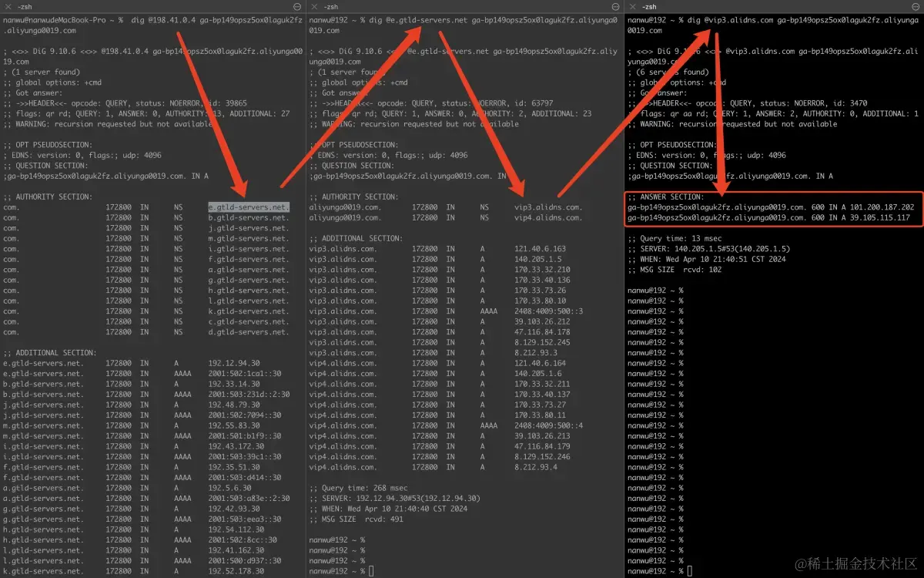Click the address 192.43.172.30
The height and width of the screenshot is (578, 924).
236,446
